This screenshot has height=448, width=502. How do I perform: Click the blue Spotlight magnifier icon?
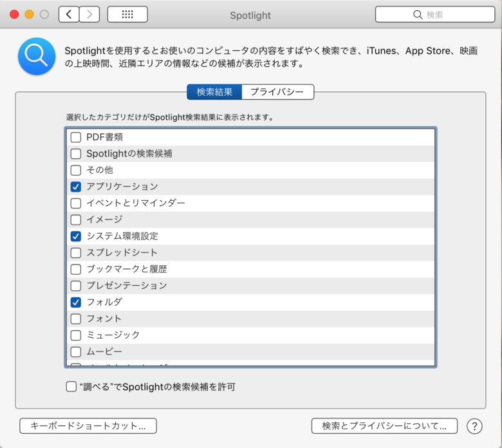(37, 57)
